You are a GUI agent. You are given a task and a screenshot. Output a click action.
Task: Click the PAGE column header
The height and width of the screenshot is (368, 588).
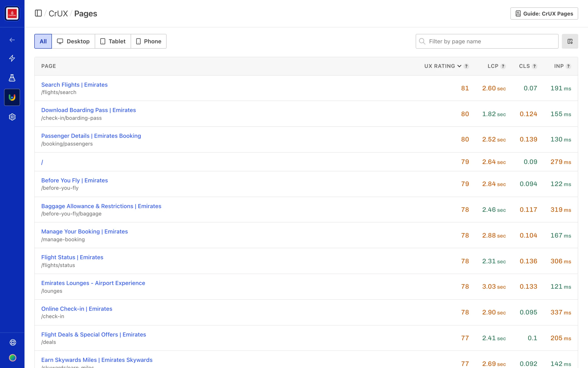coord(49,66)
